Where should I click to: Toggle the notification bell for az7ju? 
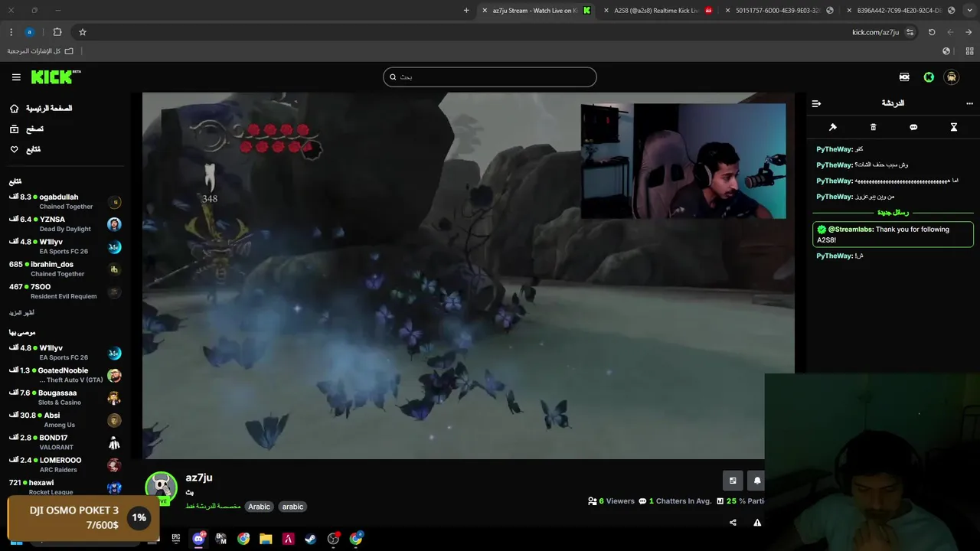[x=756, y=480]
